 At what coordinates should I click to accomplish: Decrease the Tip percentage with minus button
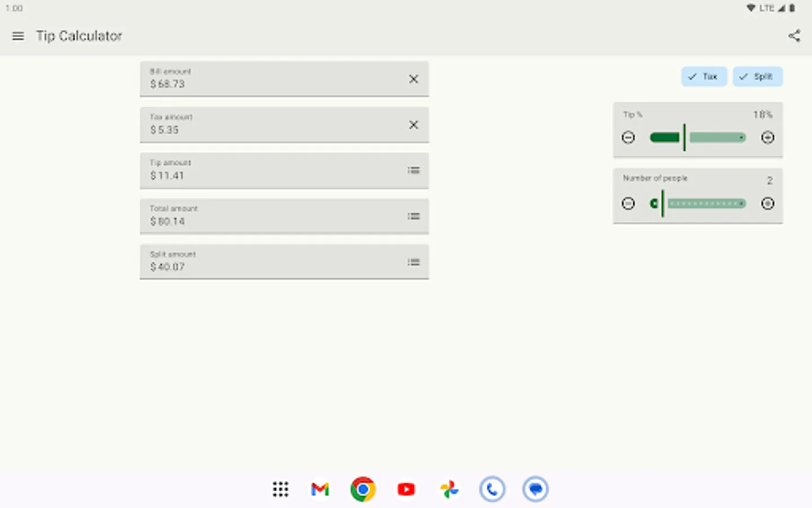(x=628, y=137)
